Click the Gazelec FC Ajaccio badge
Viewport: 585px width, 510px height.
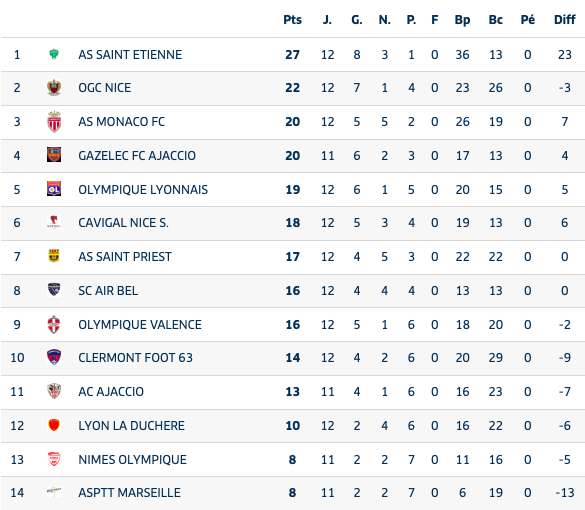54,154
